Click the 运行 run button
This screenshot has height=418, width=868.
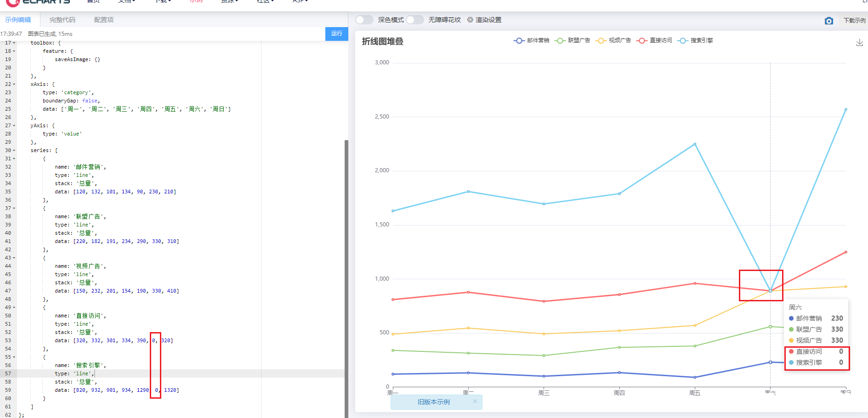click(337, 34)
